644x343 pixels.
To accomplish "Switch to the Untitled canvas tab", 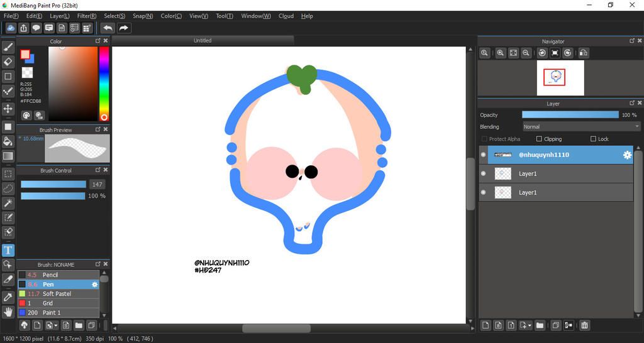I will (x=203, y=41).
